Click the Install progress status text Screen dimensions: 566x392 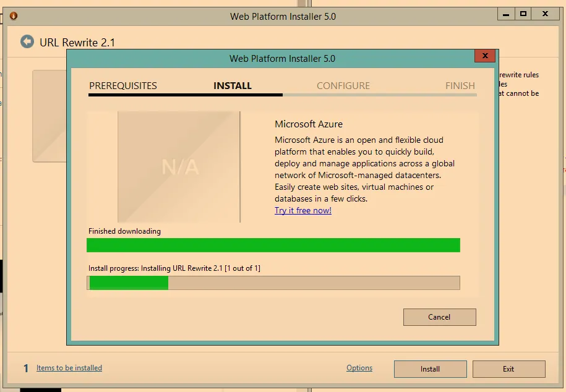tap(174, 268)
